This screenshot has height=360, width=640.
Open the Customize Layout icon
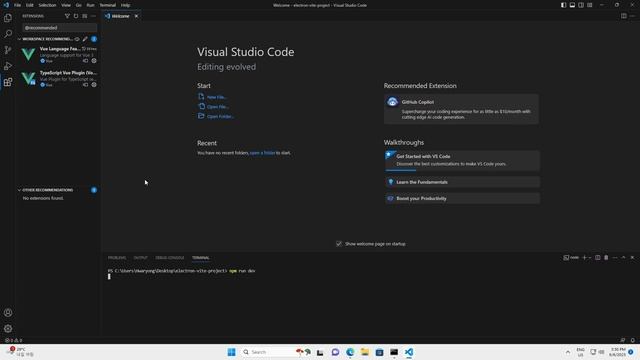(x=590, y=5)
